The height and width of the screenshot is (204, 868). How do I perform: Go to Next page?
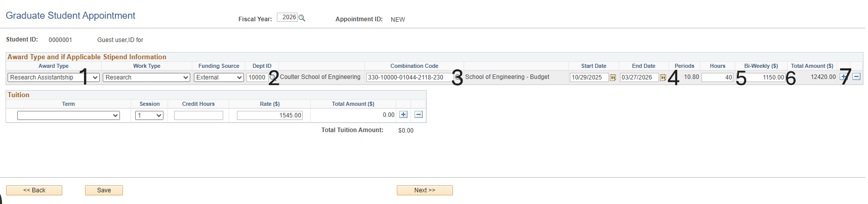pos(425,190)
